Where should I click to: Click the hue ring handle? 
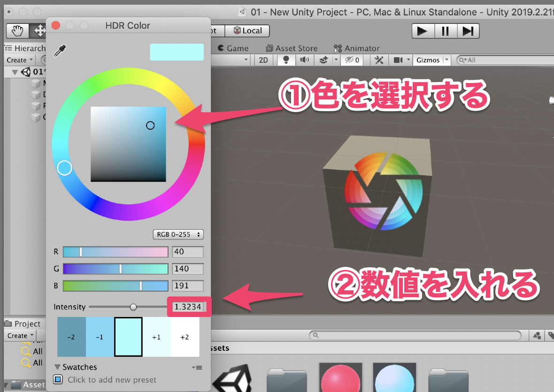click(x=65, y=168)
